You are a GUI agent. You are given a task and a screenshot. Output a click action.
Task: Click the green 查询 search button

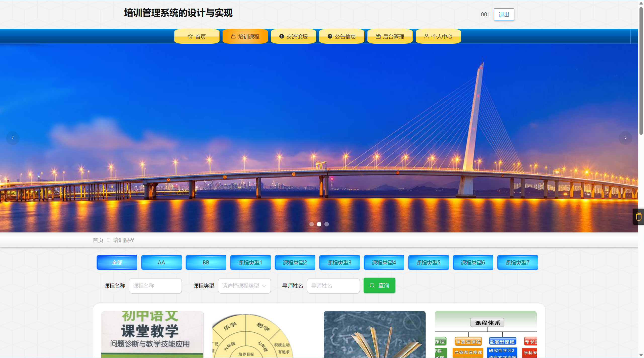(x=379, y=285)
